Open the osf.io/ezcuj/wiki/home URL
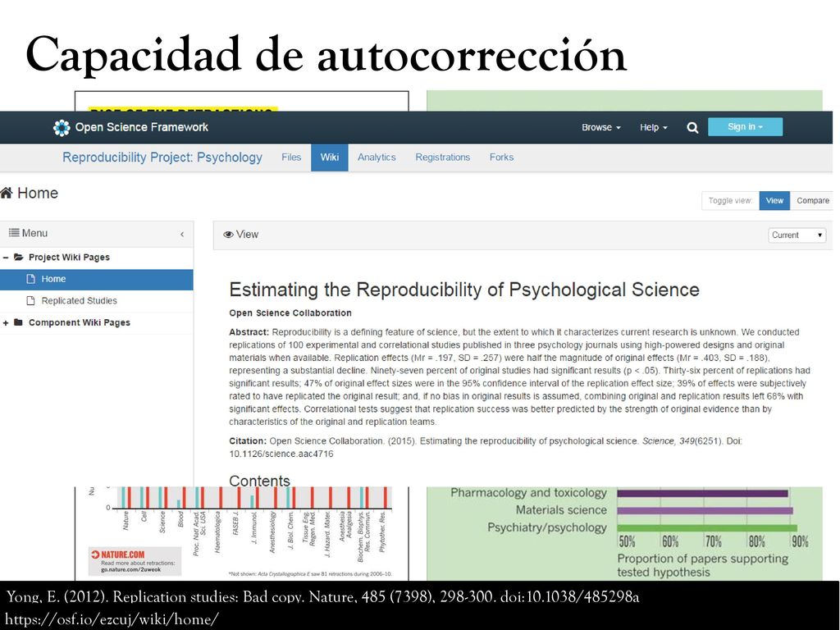The width and height of the screenshot is (840, 630). coord(112,619)
